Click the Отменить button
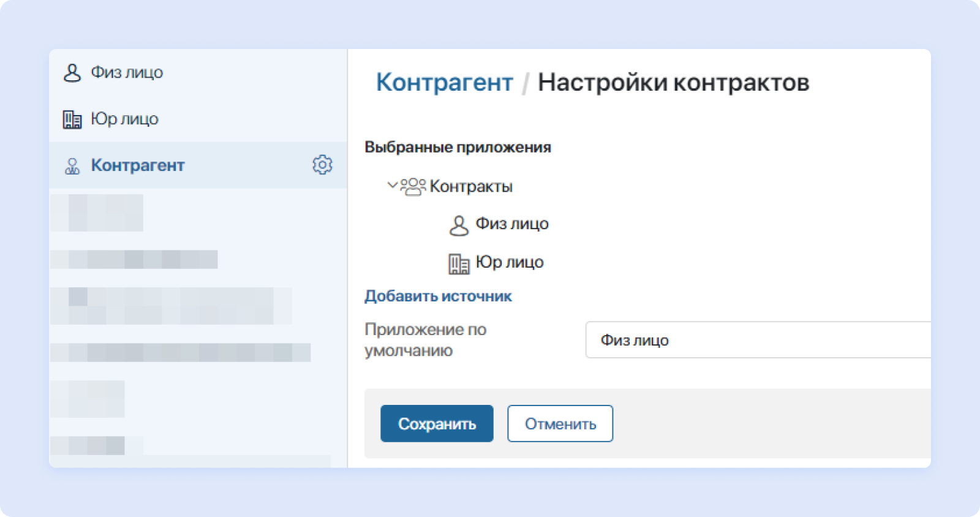Image resolution: width=980 pixels, height=517 pixels. [560, 423]
